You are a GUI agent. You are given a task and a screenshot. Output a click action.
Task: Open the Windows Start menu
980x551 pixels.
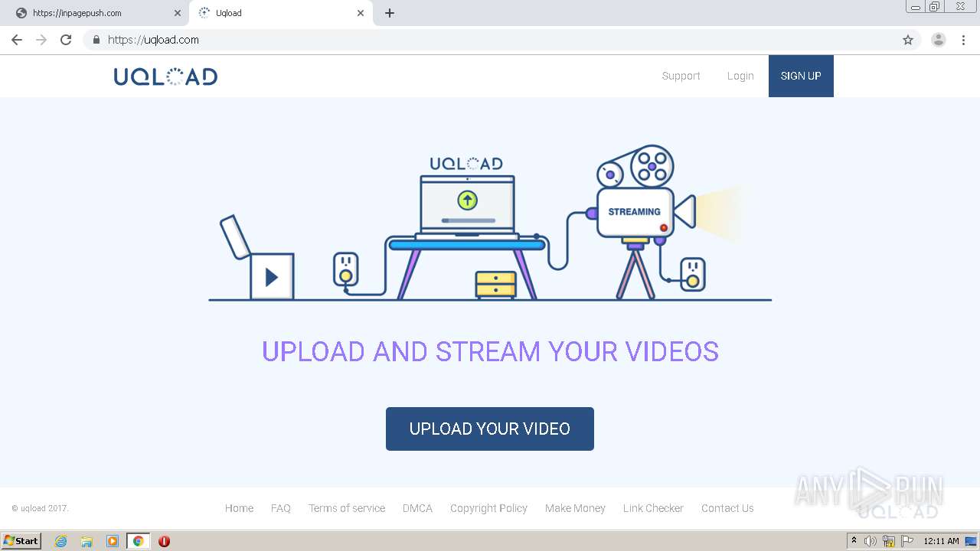click(21, 541)
